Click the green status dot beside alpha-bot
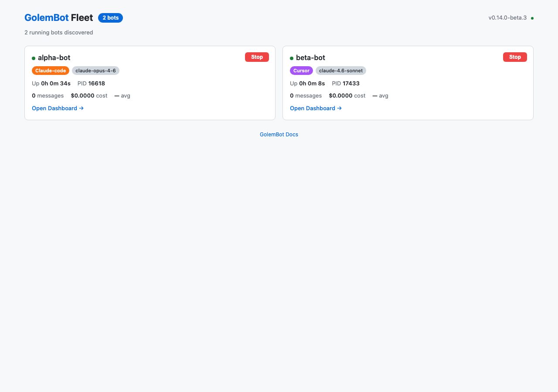Viewport: 558px width, 392px height. pos(34,57)
